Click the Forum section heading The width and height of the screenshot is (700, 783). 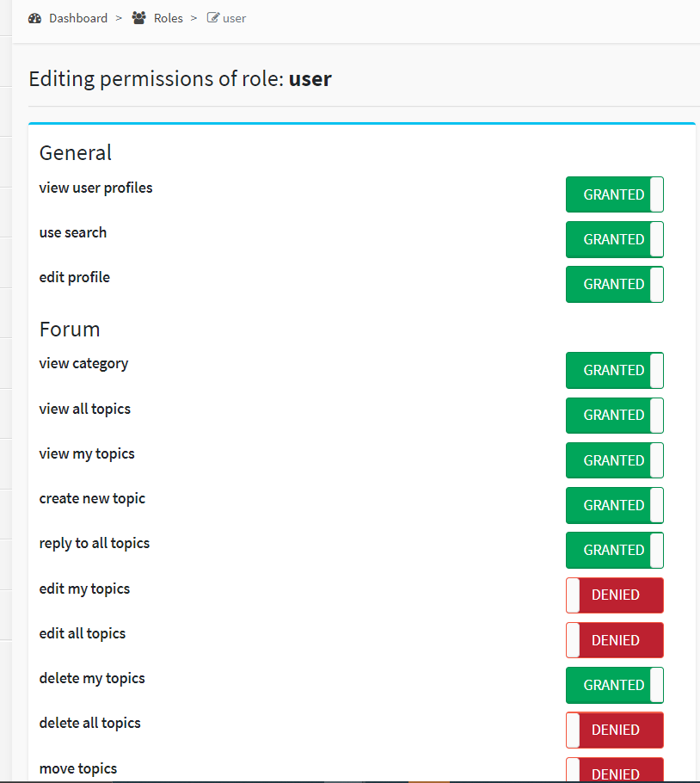pyautogui.click(x=70, y=330)
